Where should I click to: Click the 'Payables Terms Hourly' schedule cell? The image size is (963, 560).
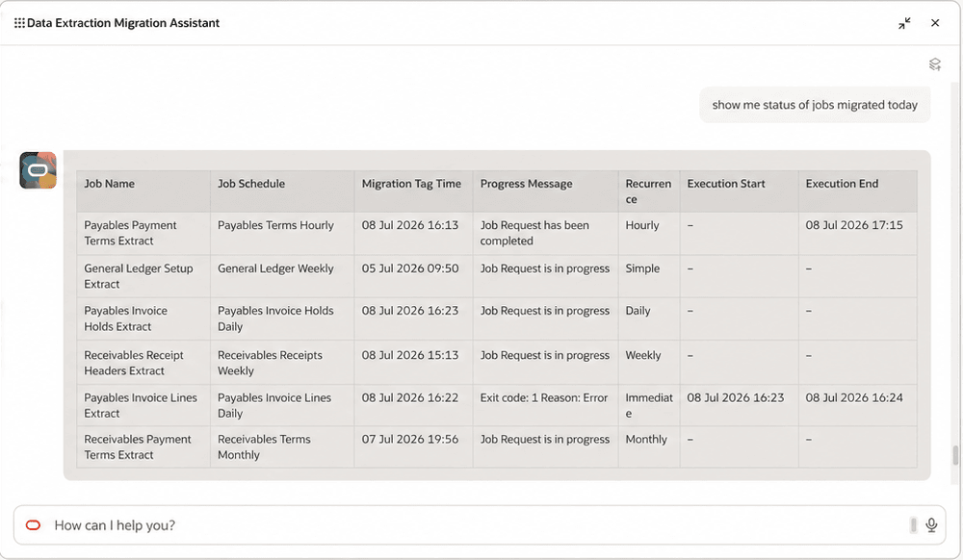(x=282, y=233)
